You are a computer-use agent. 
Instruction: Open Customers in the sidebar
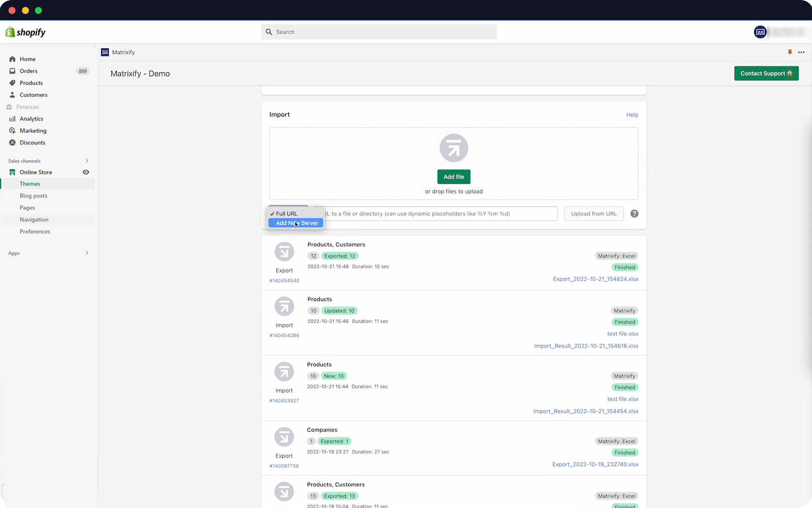[33, 95]
